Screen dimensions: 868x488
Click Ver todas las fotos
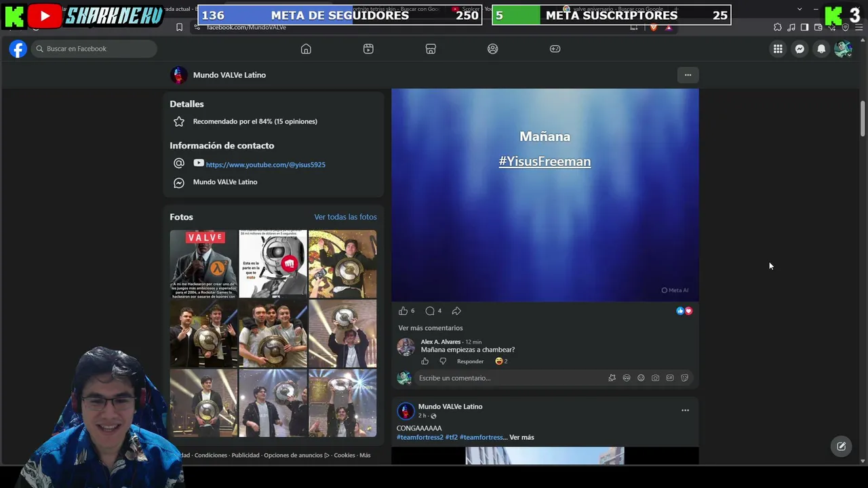(x=345, y=217)
